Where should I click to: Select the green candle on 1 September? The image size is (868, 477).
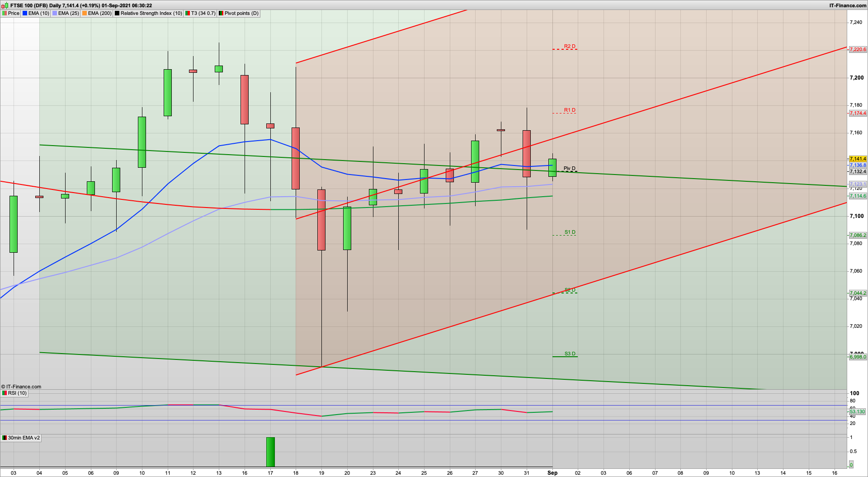pyautogui.click(x=552, y=167)
